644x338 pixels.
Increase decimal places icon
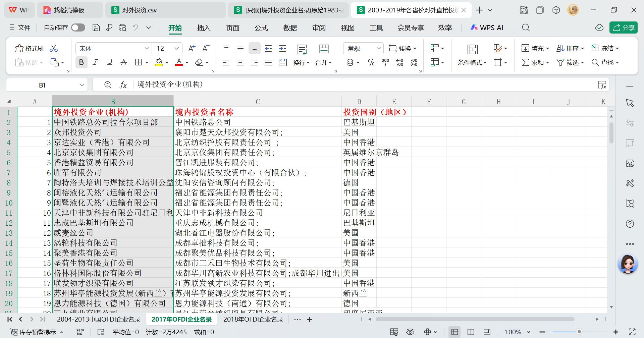[399, 62]
